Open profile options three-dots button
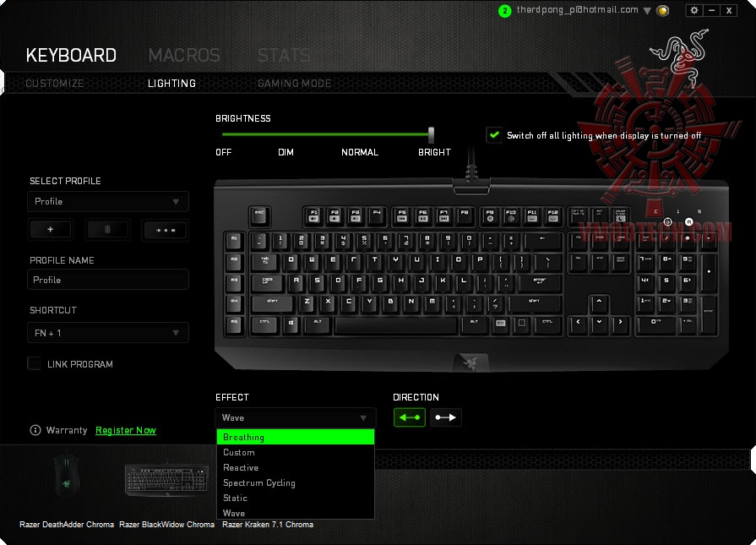Screen dimensions: 756x545 click(x=166, y=230)
